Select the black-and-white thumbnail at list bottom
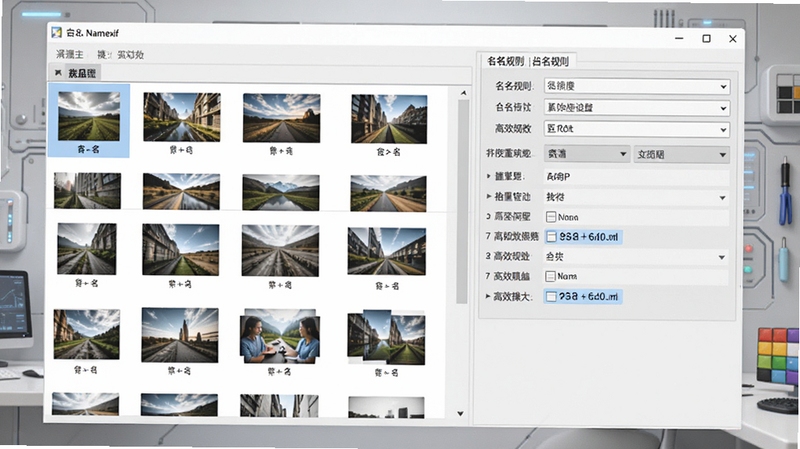 pos(386,408)
